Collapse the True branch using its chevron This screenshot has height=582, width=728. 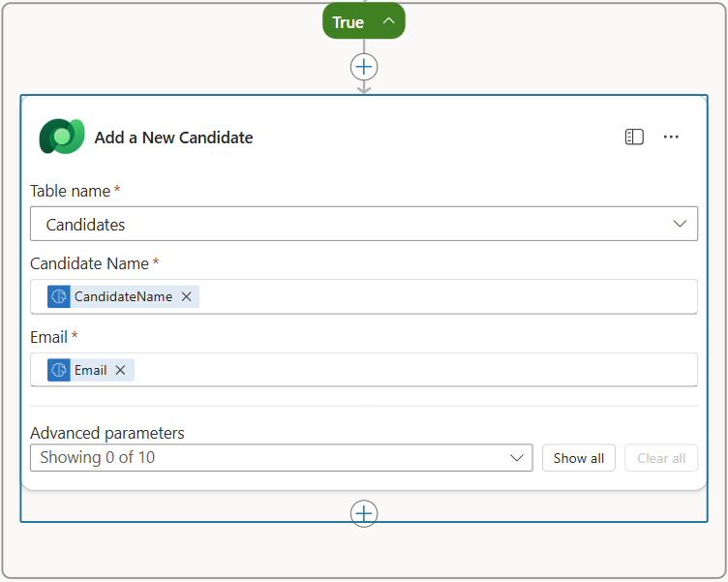coord(389,21)
